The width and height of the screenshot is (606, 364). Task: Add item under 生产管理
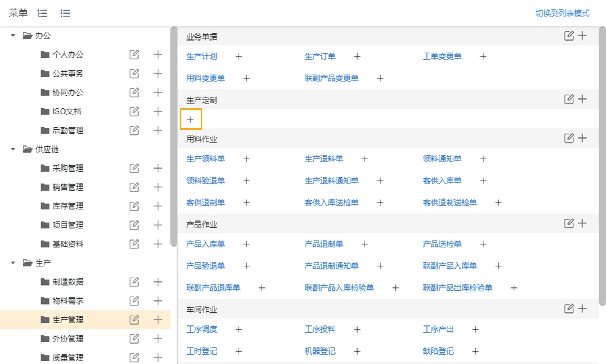pos(158,320)
